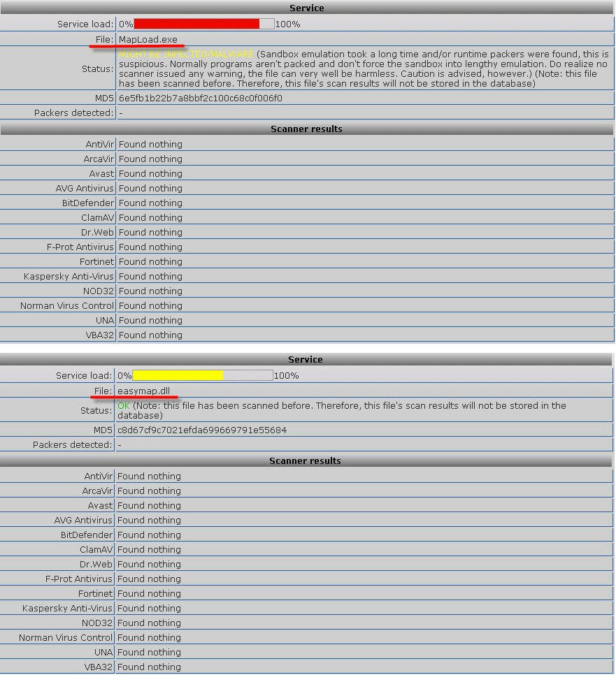Click VBA32 label in MapLoad.exe results

99,335
